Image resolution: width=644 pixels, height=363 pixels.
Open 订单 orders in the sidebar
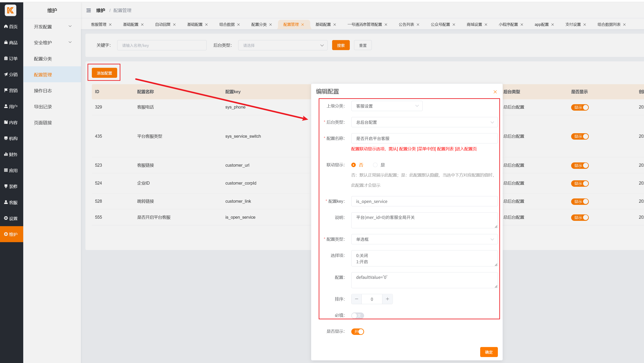point(11,58)
